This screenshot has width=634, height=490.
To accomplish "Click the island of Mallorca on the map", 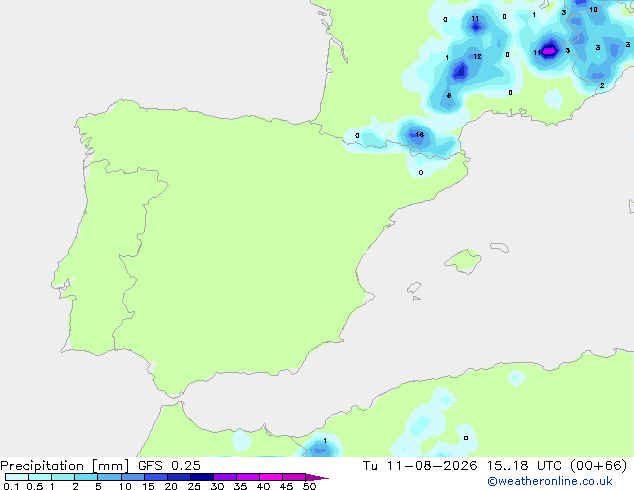I will tap(464, 261).
